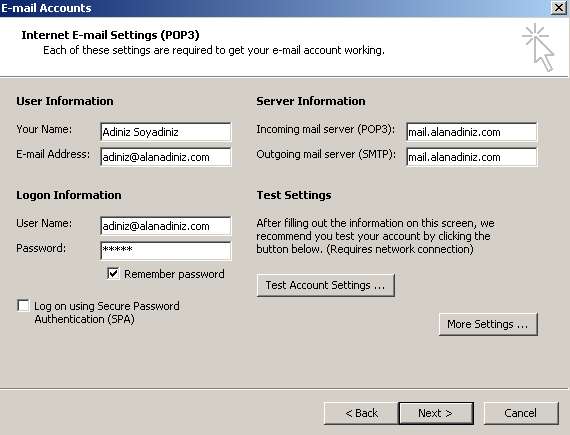Click the Remember password label text

pos(174,274)
